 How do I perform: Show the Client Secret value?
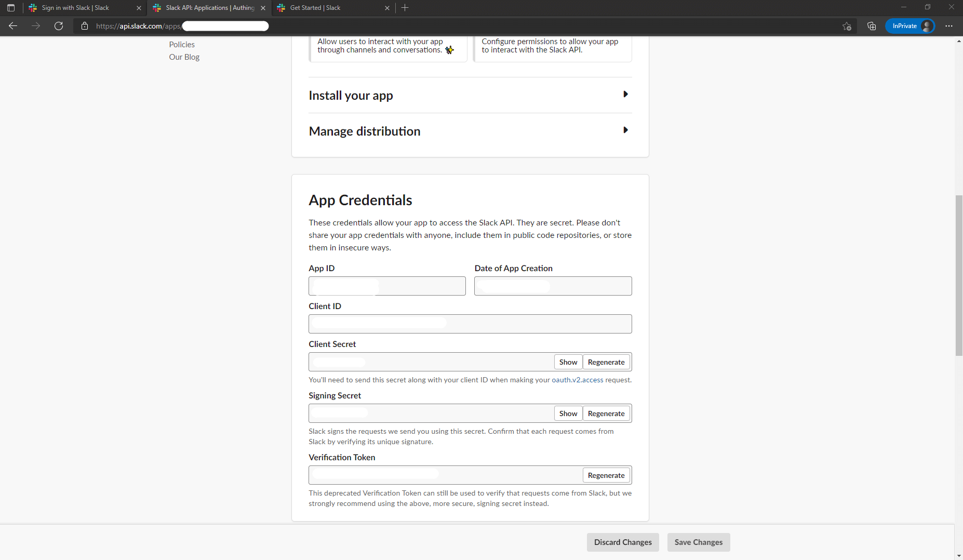point(568,362)
